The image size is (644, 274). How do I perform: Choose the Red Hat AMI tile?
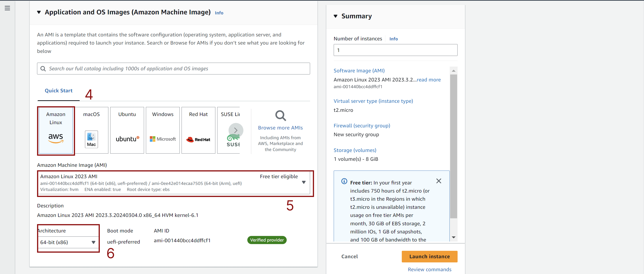[x=198, y=130]
